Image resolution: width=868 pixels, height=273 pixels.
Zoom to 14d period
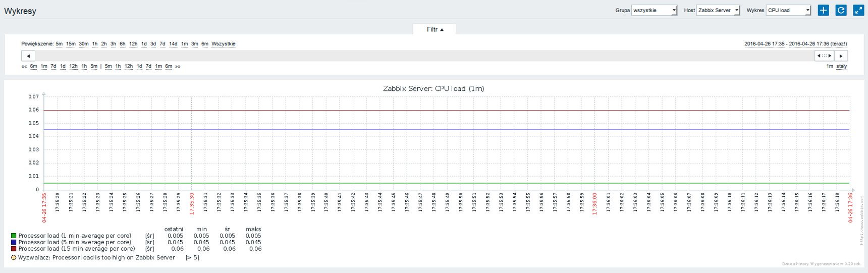click(173, 44)
